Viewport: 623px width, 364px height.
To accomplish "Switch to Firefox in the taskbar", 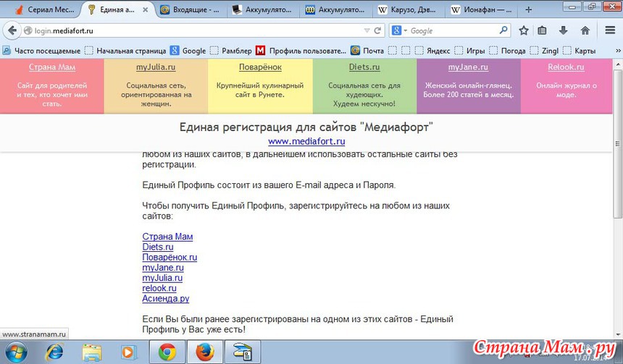I will pyautogui.click(x=204, y=352).
